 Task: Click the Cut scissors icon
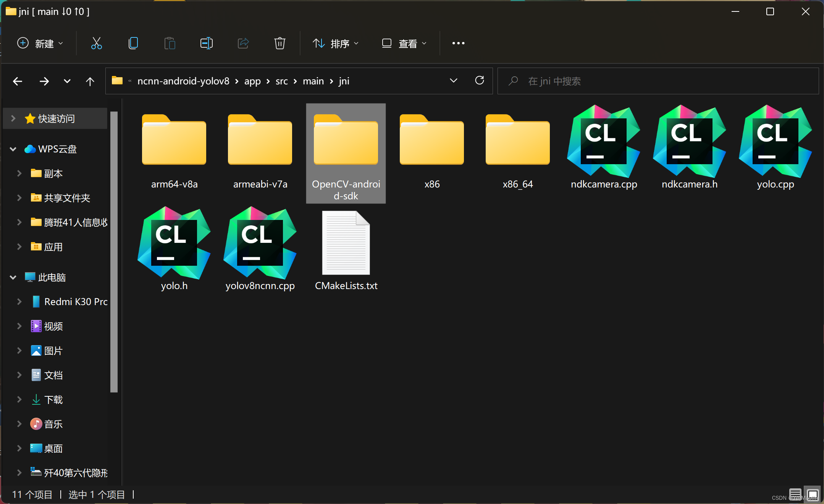coord(96,43)
